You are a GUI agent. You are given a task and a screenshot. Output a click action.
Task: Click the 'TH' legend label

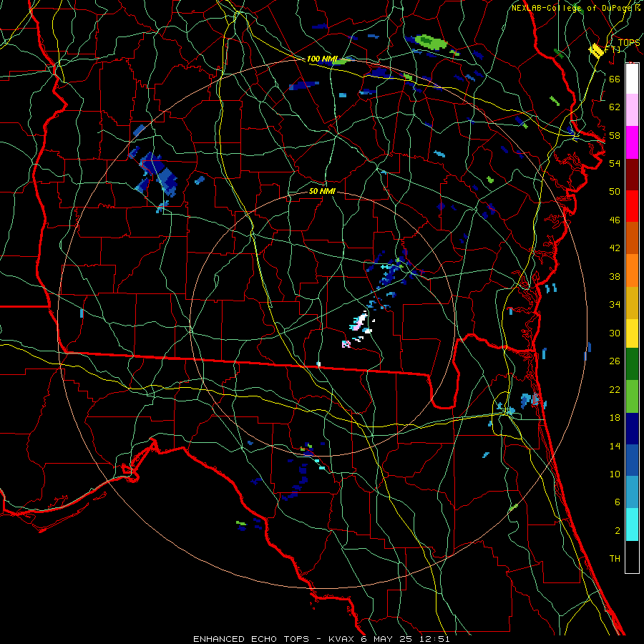click(x=615, y=559)
